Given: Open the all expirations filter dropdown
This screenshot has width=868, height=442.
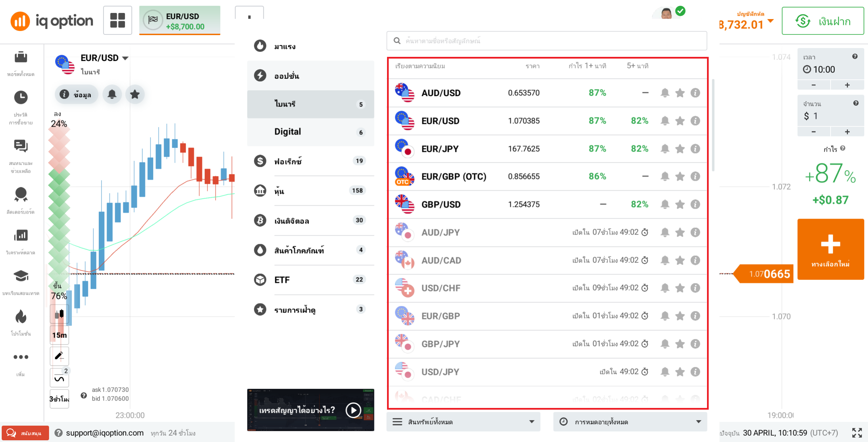Looking at the screenshot, I should 630,422.
